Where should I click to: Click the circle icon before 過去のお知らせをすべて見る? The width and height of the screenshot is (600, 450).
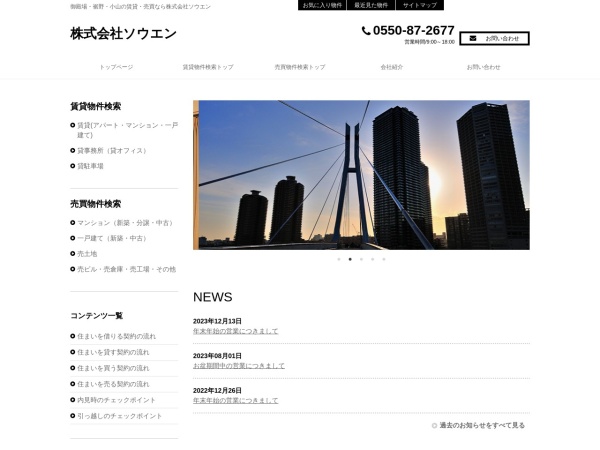pos(434,426)
